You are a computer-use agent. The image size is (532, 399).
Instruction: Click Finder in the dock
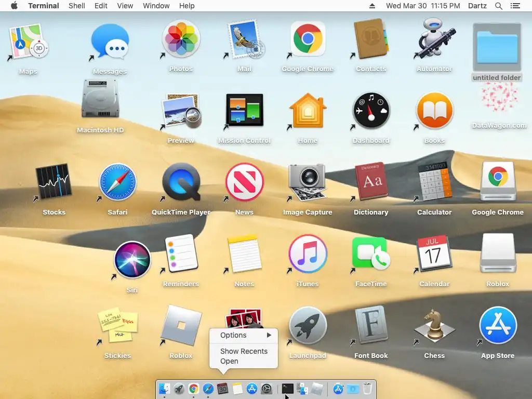coord(164,389)
